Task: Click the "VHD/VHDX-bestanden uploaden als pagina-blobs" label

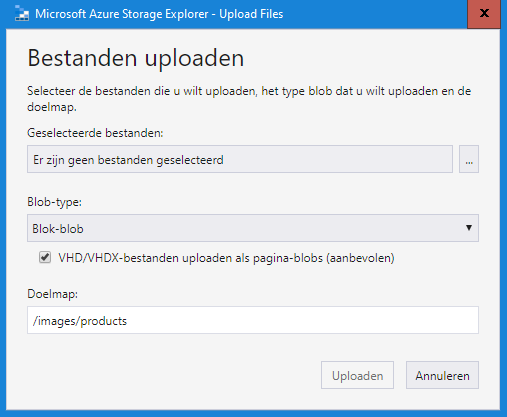Action: 191,258
